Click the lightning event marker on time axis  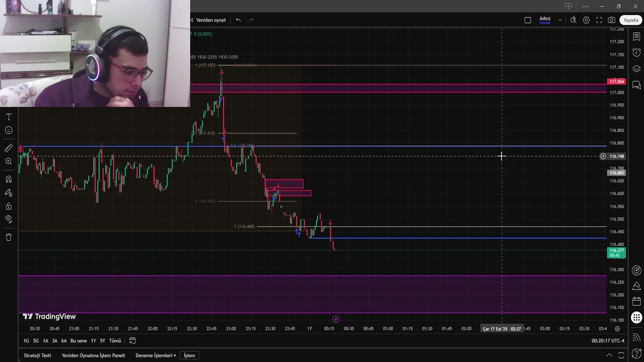(336, 319)
